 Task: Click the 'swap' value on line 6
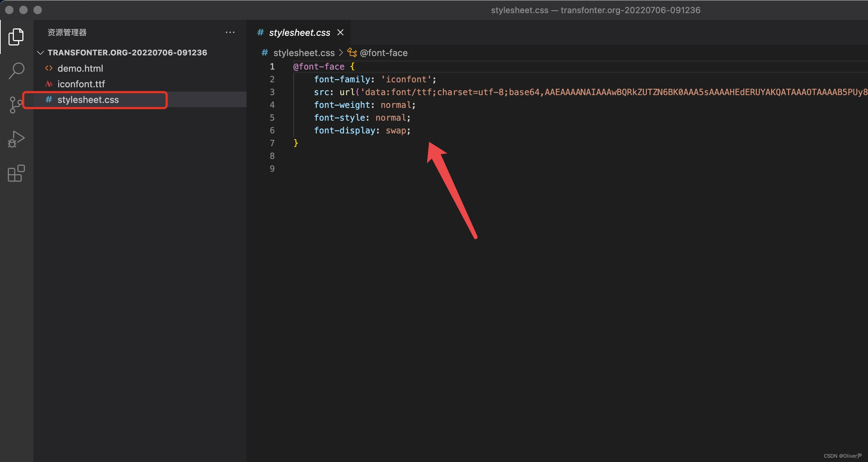pos(396,130)
